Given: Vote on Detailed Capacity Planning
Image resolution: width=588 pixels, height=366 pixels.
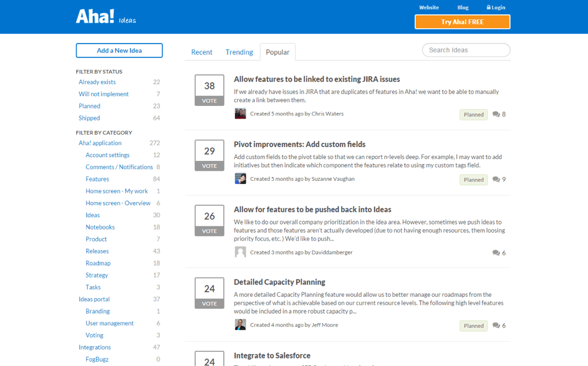Looking at the screenshot, I should pyautogui.click(x=210, y=304).
